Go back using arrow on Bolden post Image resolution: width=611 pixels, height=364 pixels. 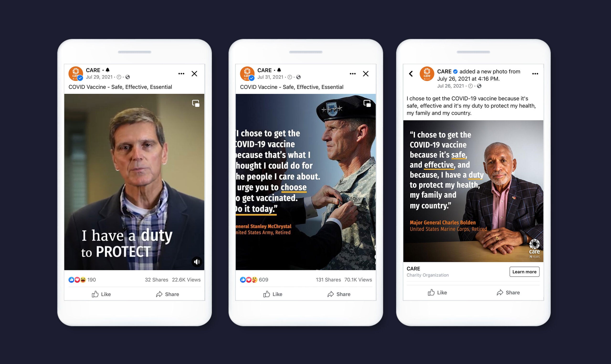pos(411,73)
